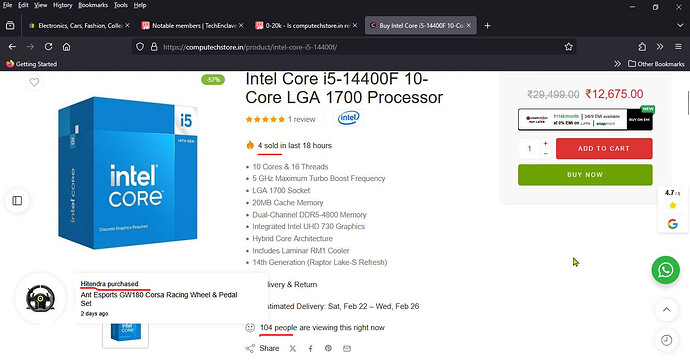The image size is (690, 360).
Task: Toggle sidebar panel button on left
Action: (17, 201)
